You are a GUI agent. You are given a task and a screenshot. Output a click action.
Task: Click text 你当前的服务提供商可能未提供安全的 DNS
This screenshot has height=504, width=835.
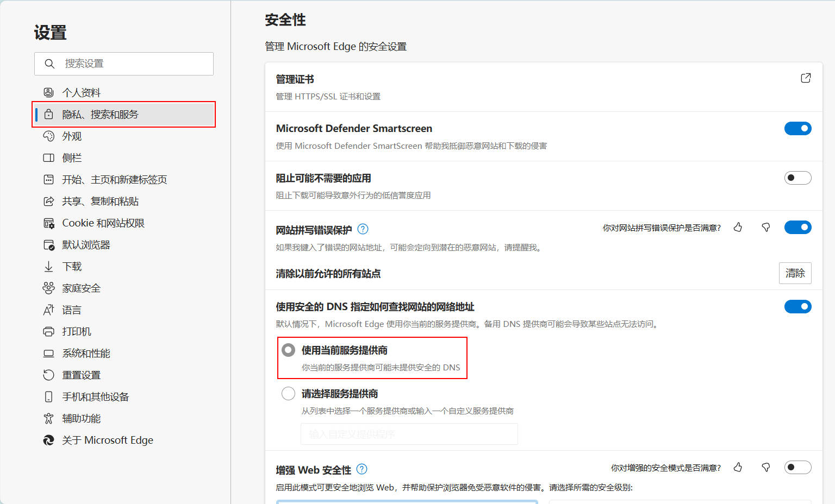[x=381, y=368]
